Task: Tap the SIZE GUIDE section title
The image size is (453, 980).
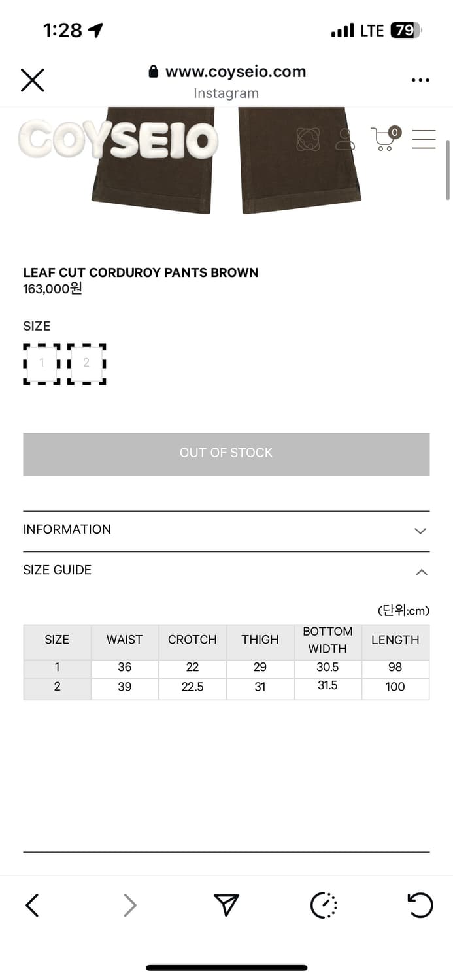Action: [x=58, y=570]
